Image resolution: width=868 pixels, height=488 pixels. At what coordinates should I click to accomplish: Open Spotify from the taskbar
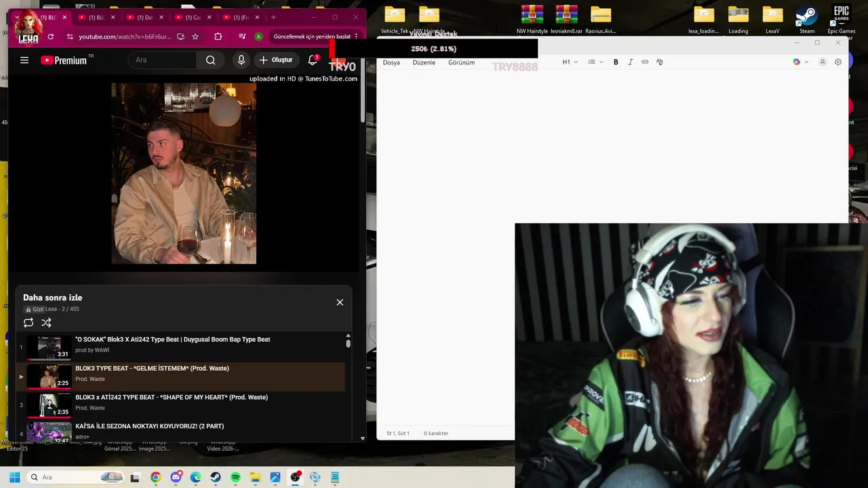click(235, 477)
